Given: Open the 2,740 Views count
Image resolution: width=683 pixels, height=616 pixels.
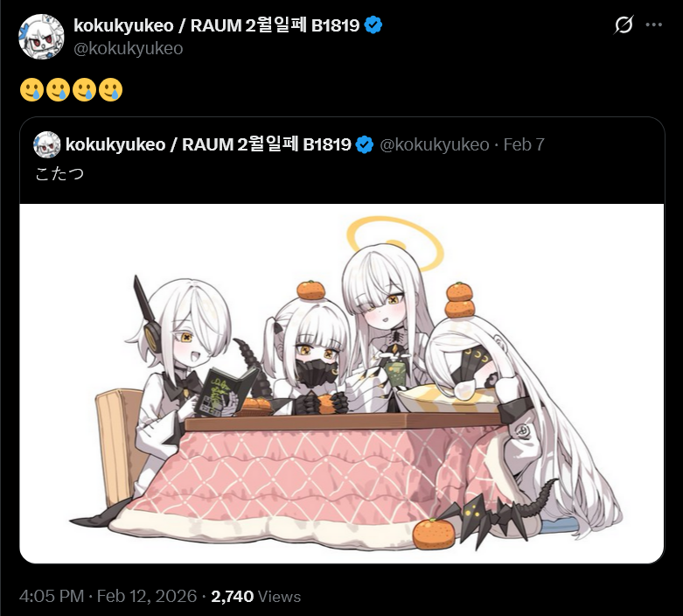Looking at the screenshot, I should 255,596.
